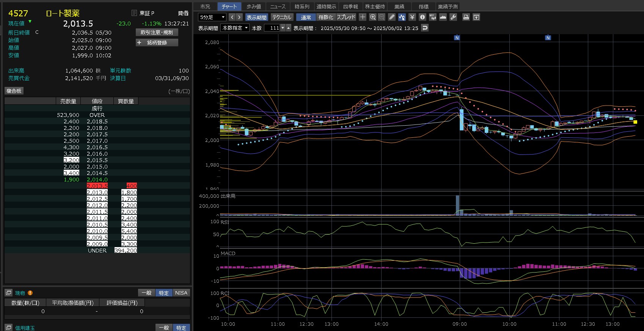Pop out the 現物 panel window icon
This screenshot has width=644, height=331.
8,293
